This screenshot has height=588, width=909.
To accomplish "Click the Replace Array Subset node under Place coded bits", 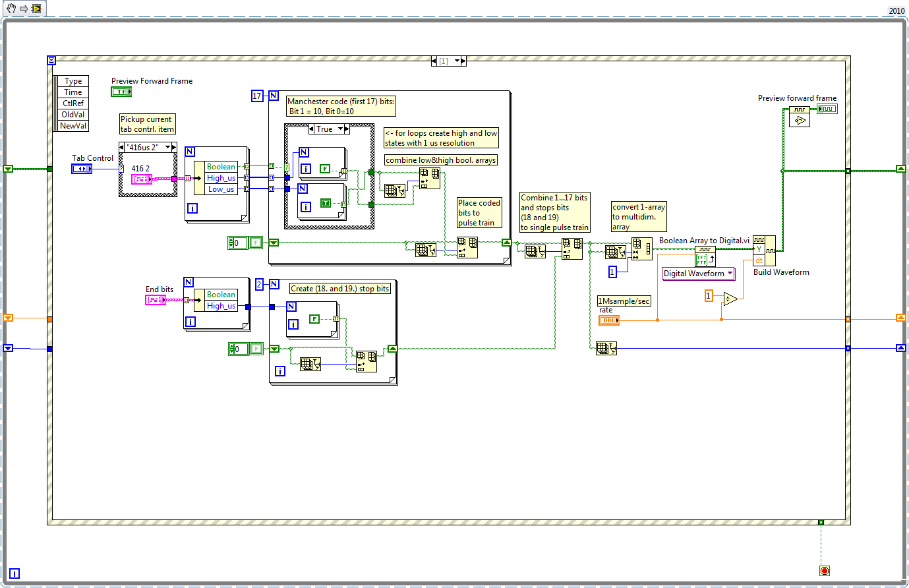I will pyautogui.click(x=467, y=248).
